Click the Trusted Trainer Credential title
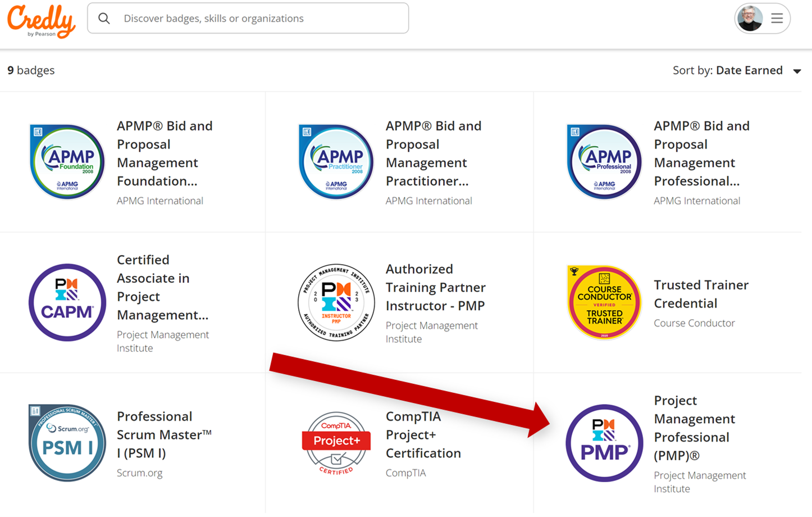Screen dimensions: 812x517 (x=701, y=294)
